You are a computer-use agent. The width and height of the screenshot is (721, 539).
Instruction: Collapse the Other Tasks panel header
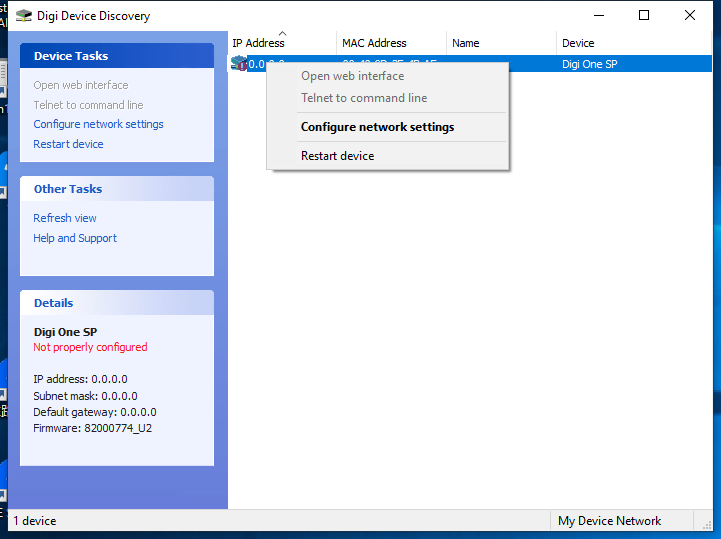117,189
